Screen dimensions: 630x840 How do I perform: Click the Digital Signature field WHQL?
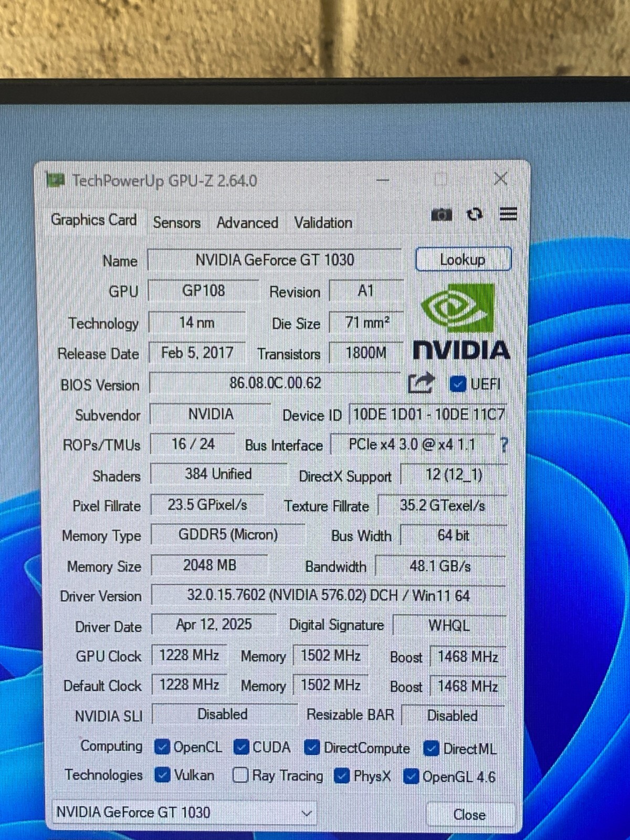[x=449, y=626]
